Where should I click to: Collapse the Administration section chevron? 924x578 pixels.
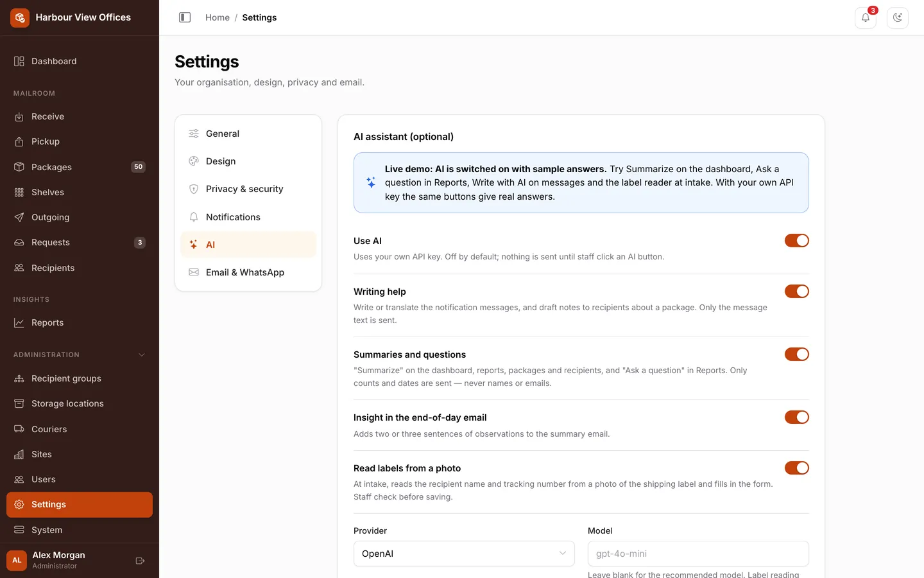(142, 355)
